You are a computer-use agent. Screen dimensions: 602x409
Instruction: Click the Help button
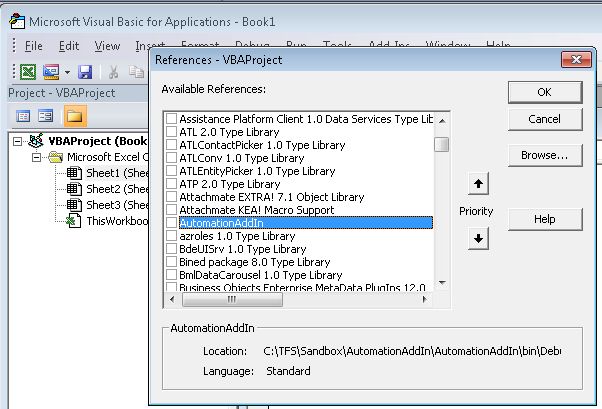point(545,219)
